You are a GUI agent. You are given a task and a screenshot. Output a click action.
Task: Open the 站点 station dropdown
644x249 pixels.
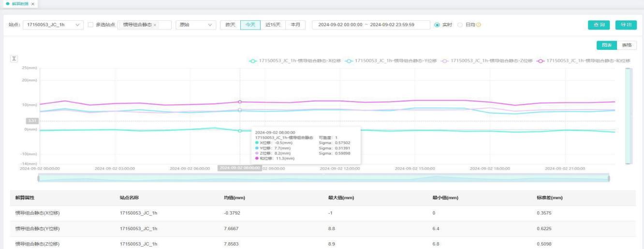click(53, 25)
